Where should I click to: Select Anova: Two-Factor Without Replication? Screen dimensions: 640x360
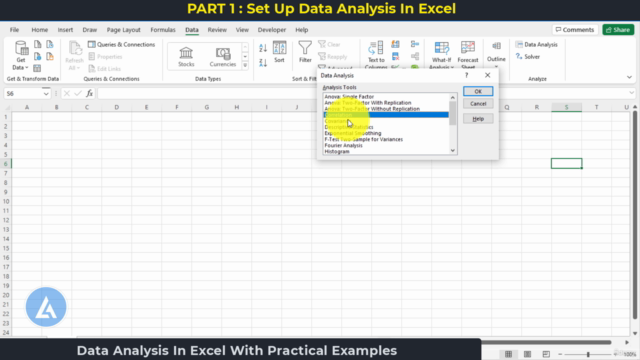pos(372,109)
